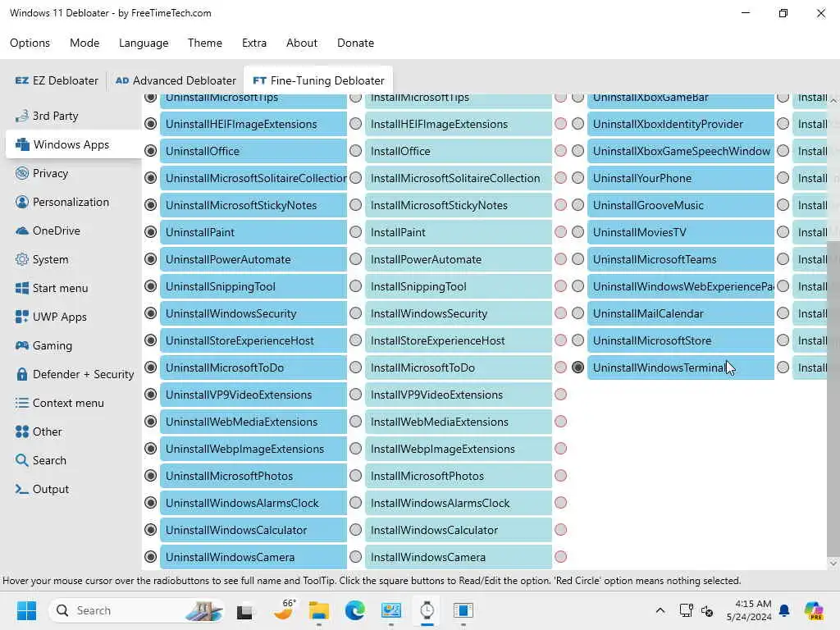This screenshot has width=840, height=630.
Task: Click the UninstallGrooveMusic option button
Action: (681, 205)
